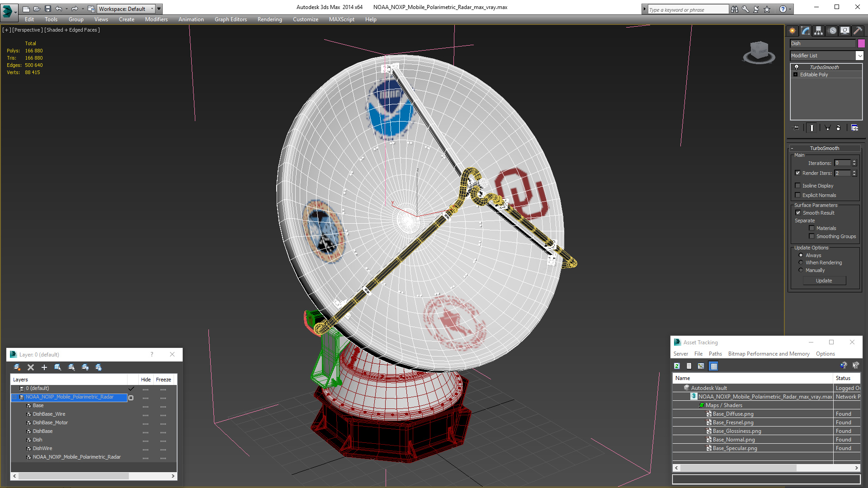The image size is (868, 488).
Task: Open Bitmap Performance and Memory menu
Action: (769, 354)
